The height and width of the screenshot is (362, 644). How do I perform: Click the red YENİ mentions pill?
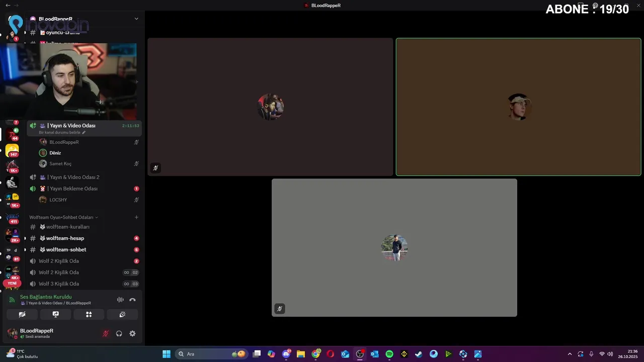click(12, 283)
